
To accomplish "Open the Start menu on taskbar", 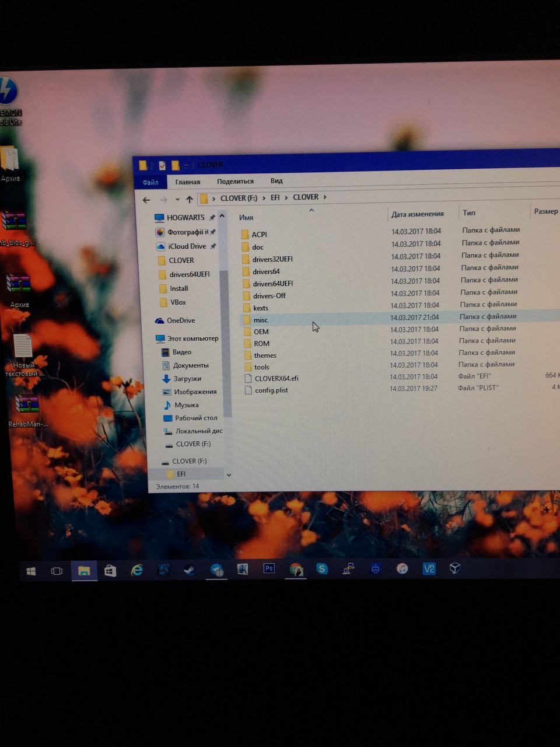I will click(31, 571).
